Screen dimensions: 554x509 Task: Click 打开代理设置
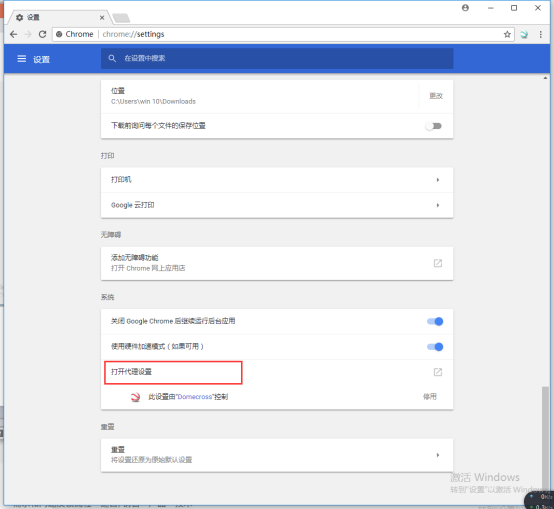coord(131,372)
